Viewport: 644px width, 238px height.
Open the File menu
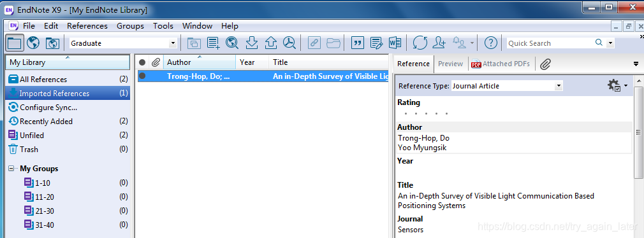tap(29, 26)
